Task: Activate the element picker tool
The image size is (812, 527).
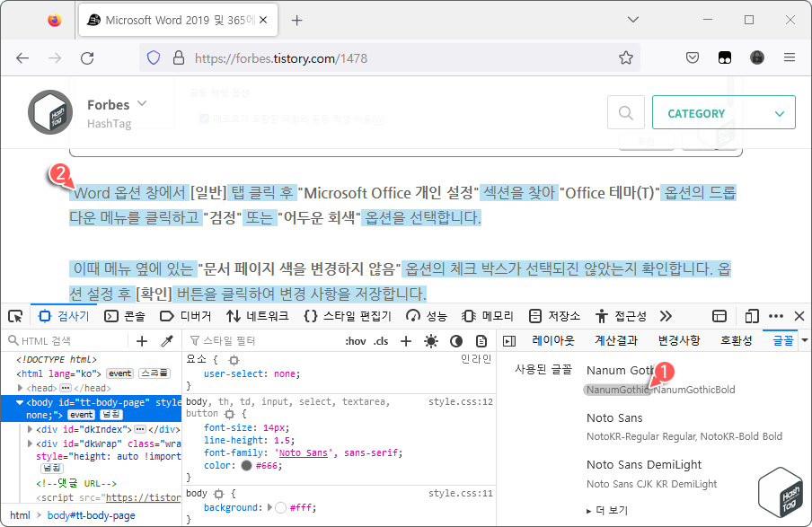Action: [15, 316]
